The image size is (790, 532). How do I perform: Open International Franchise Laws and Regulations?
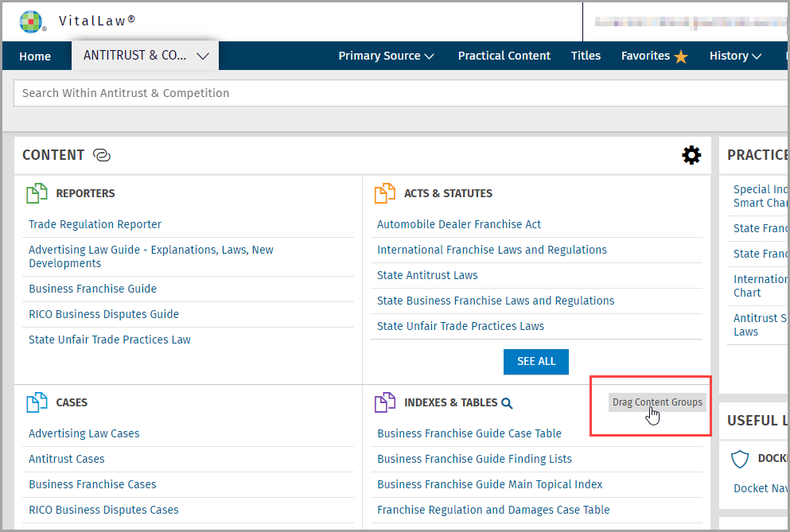[x=492, y=250]
